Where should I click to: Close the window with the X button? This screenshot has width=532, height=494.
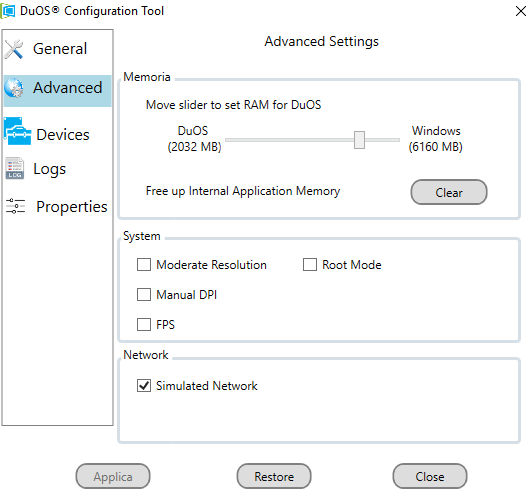[x=521, y=11]
